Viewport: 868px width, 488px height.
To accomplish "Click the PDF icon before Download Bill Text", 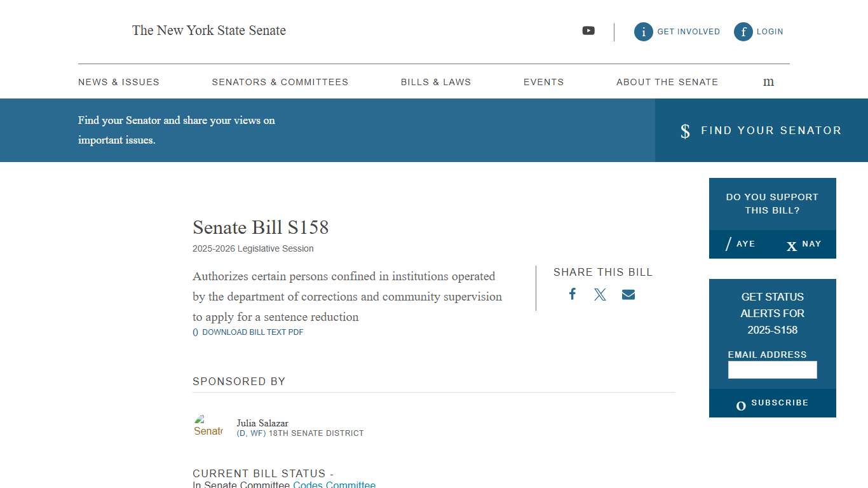I will pyautogui.click(x=195, y=332).
